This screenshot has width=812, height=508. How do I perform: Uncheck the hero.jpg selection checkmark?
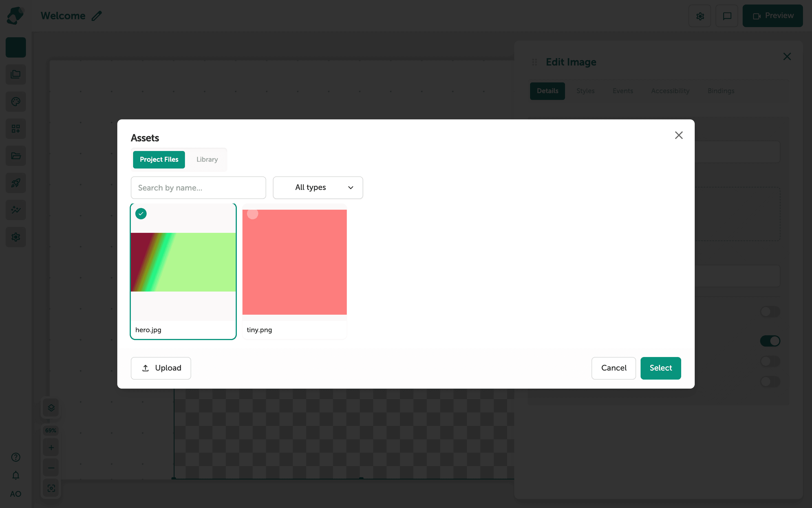(141, 214)
